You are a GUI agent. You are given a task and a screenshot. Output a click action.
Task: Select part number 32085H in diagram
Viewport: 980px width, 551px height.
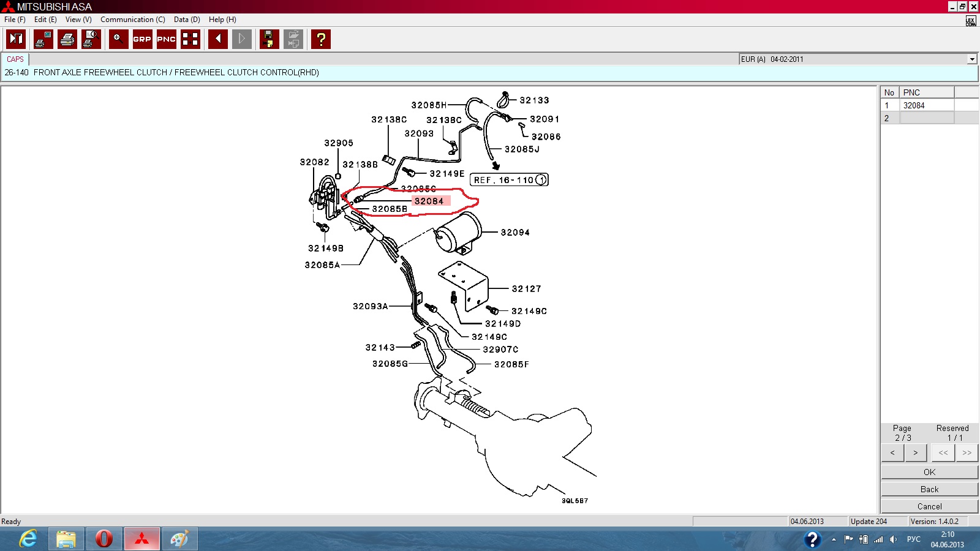coord(429,105)
